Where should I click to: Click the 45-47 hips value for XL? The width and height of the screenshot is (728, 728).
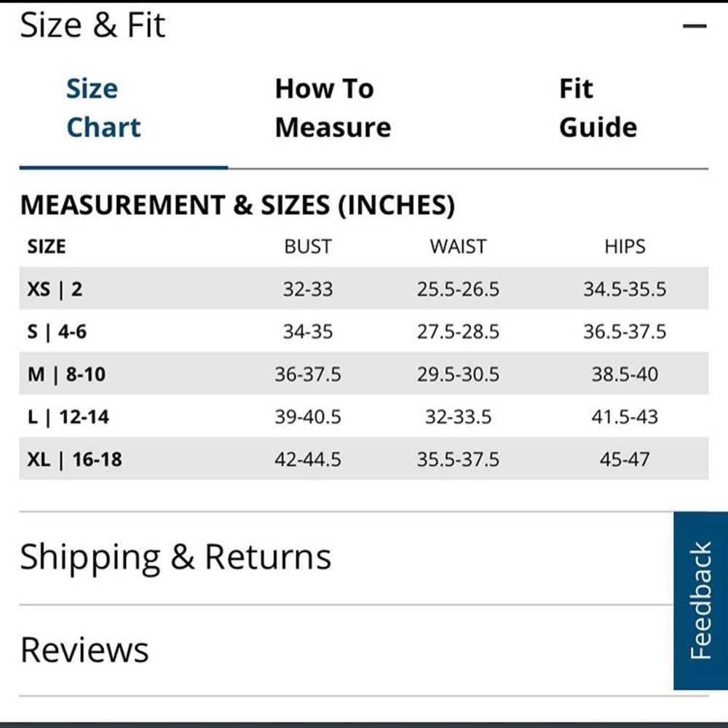coord(625,459)
